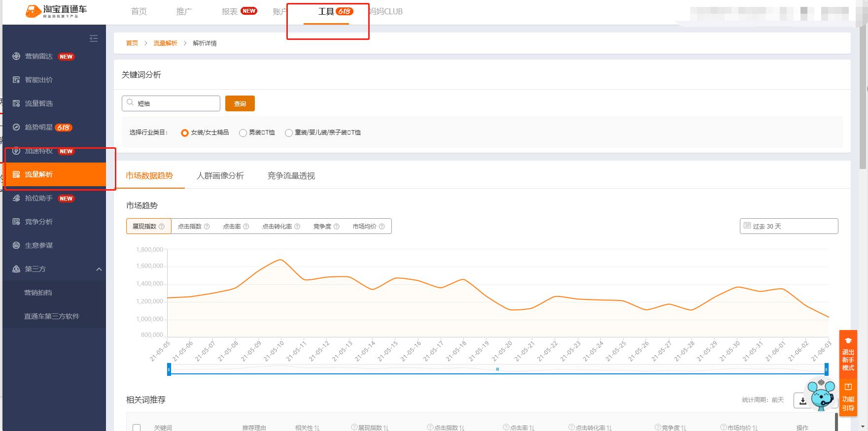This screenshot has height=431, width=868.
Task: Click the 流量智选 sidebar icon
Action: pos(16,103)
